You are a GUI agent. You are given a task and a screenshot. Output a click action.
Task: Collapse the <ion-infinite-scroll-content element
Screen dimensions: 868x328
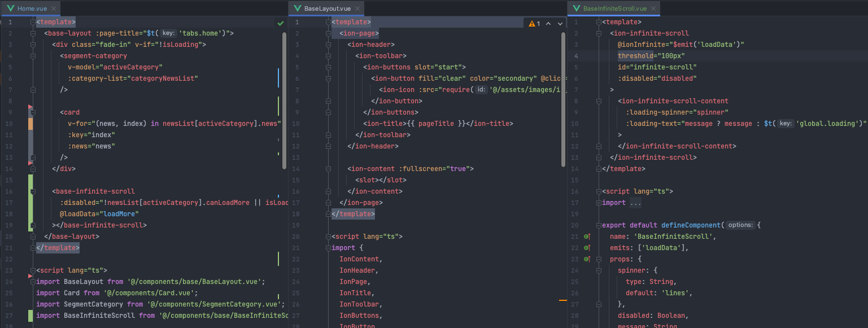point(599,101)
